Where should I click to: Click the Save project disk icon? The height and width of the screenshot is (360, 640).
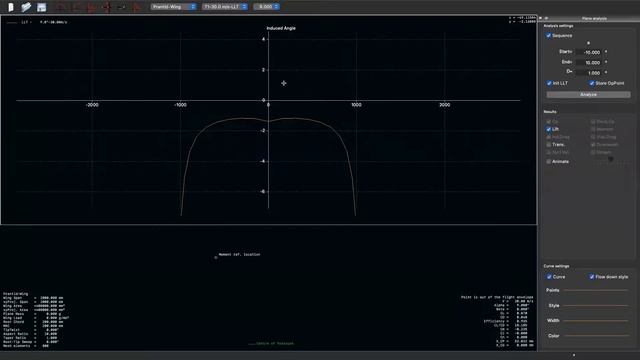pos(41,7)
